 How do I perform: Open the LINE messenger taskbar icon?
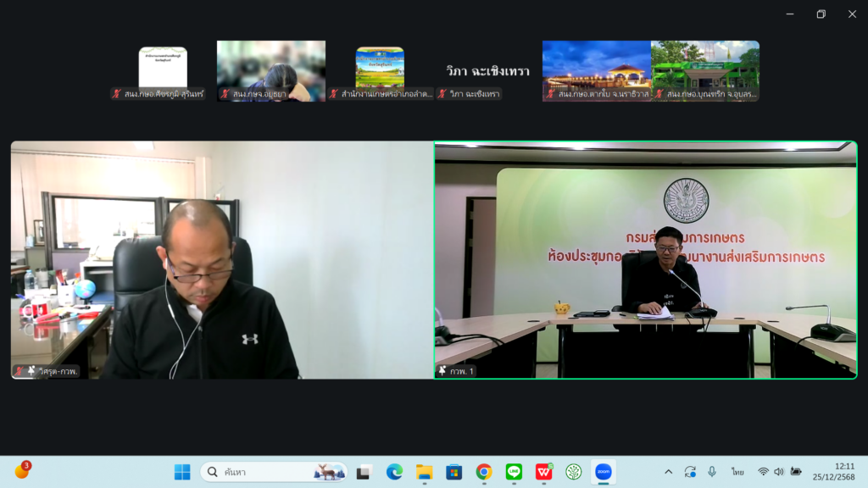(x=514, y=472)
